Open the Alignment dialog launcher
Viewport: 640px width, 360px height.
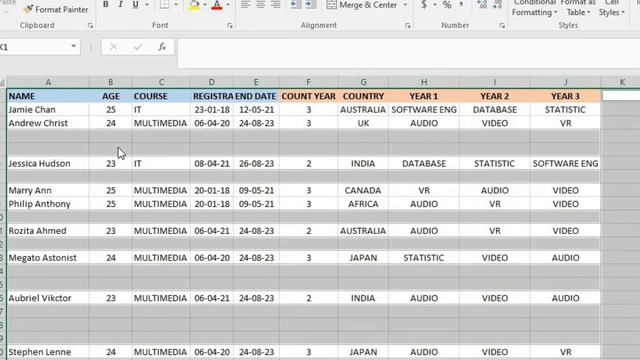[x=408, y=26]
